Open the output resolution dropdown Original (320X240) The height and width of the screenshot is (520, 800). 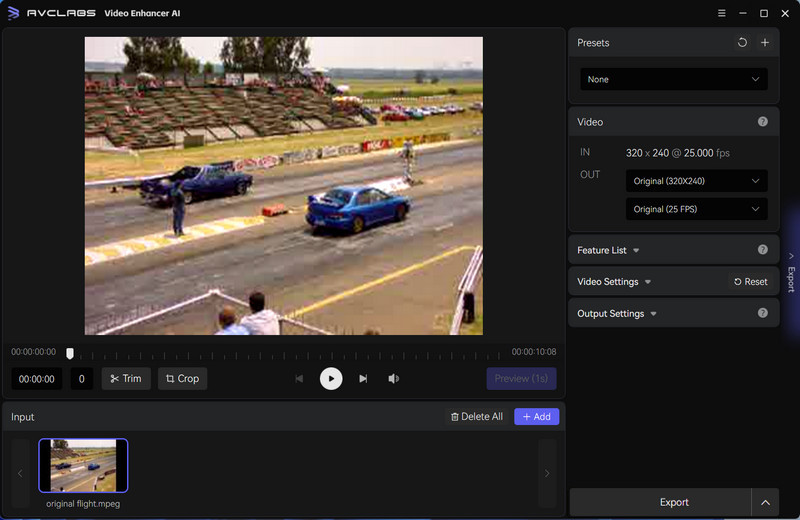[x=696, y=181]
